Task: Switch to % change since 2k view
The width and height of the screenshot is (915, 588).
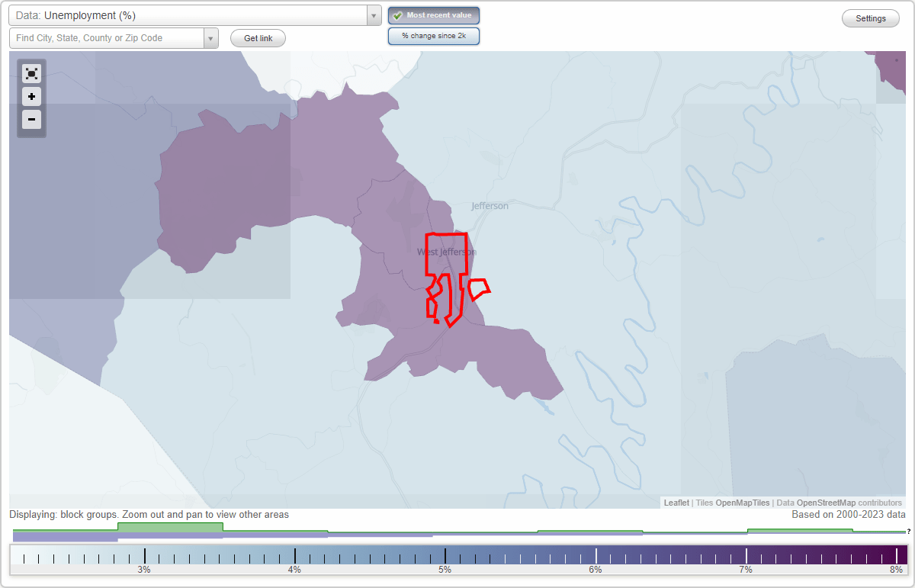Action: click(434, 35)
